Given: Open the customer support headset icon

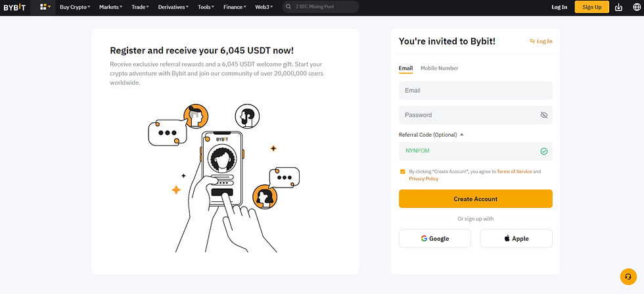Looking at the screenshot, I should [628, 277].
